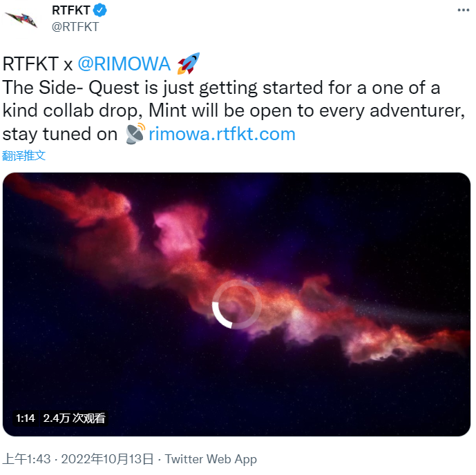476x475 pixels.
Task: Open the RTFKT display name
Action: [x=71, y=10]
